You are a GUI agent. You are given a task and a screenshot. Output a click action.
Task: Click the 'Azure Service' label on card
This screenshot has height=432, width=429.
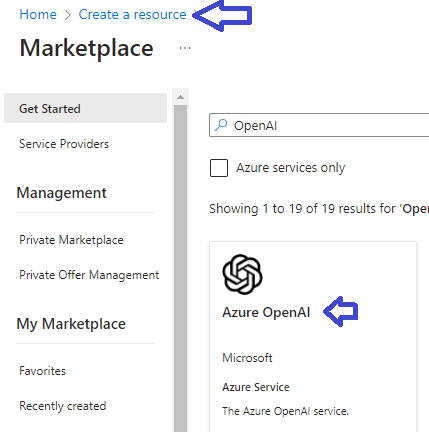click(256, 387)
